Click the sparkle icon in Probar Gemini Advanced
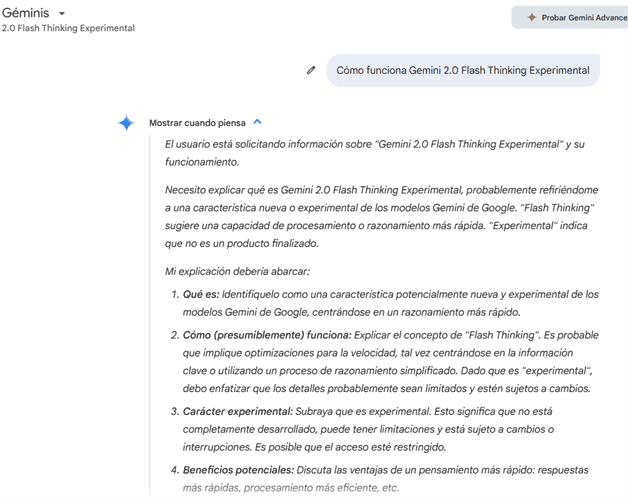The image size is (628, 497). (x=531, y=17)
